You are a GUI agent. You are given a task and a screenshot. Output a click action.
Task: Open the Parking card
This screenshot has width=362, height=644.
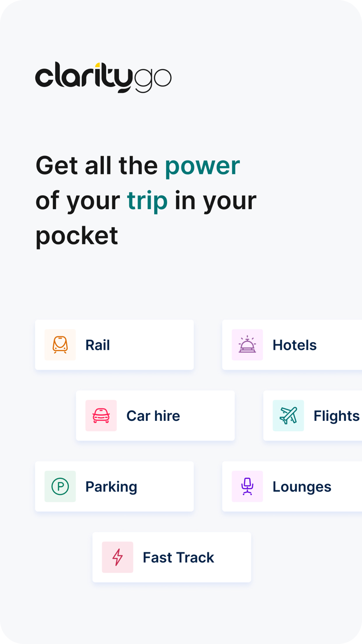coord(114,486)
